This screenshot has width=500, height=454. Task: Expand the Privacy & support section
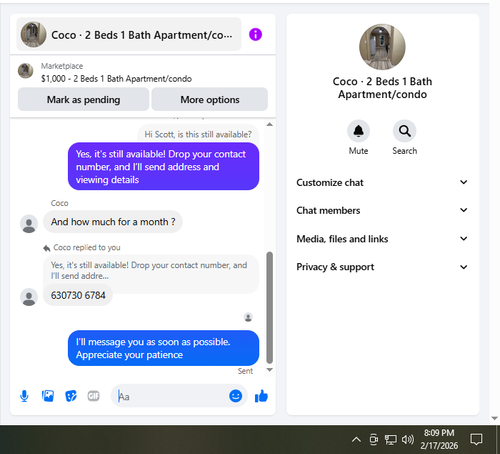coord(382,267)
